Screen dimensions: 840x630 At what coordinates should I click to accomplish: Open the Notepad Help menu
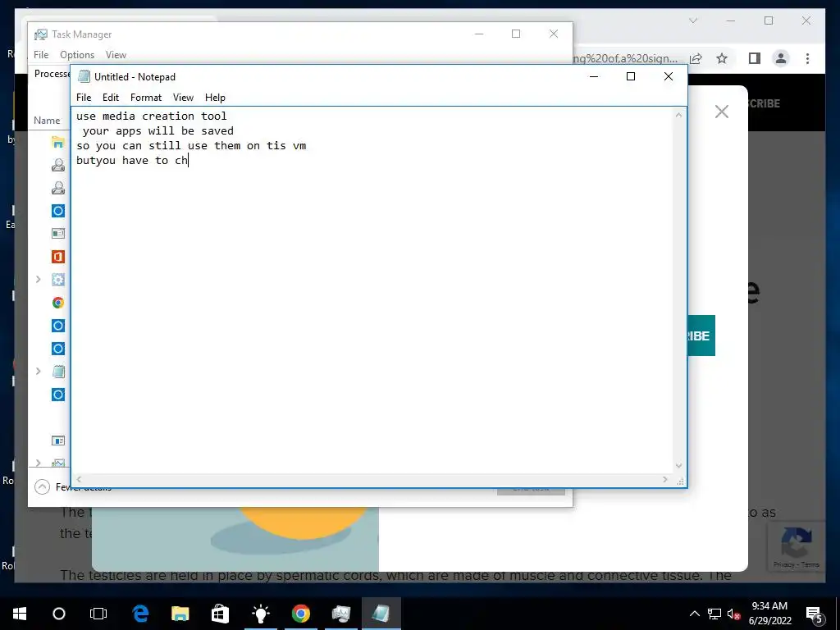[x=215, y=98]
